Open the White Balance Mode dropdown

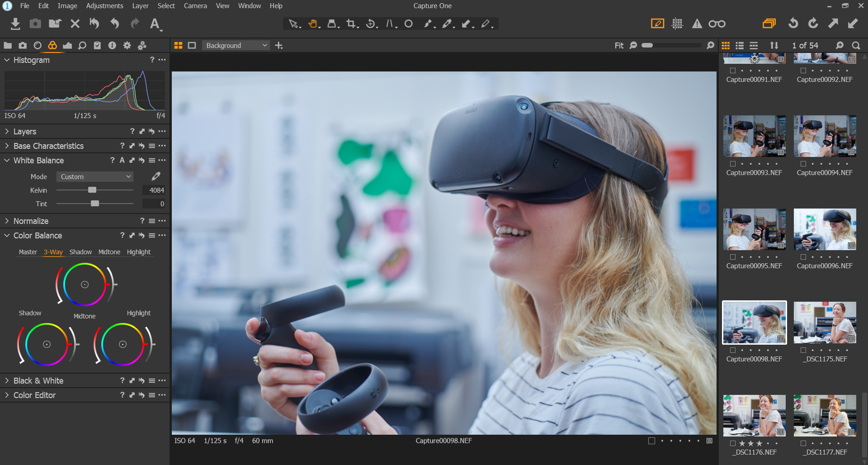click(x=95, y=176)
